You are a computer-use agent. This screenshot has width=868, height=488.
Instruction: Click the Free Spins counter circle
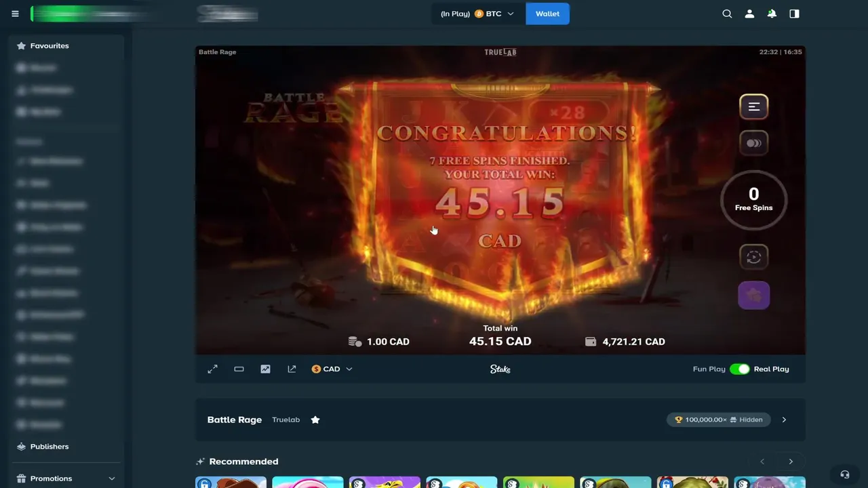coord(753,200)
